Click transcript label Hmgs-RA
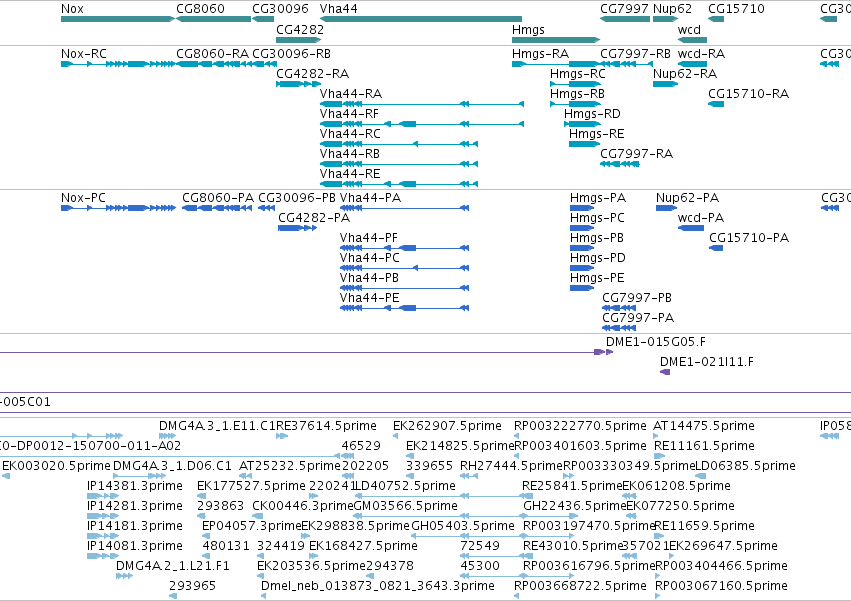Image resolution: width=851 pixels, height=601 pixels. (541, 54)
